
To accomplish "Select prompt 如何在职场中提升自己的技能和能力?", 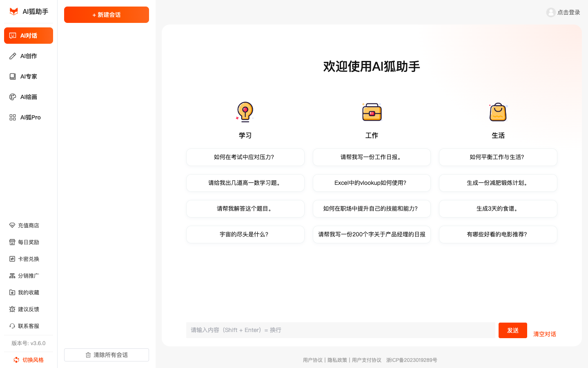I will coord(372,209).
